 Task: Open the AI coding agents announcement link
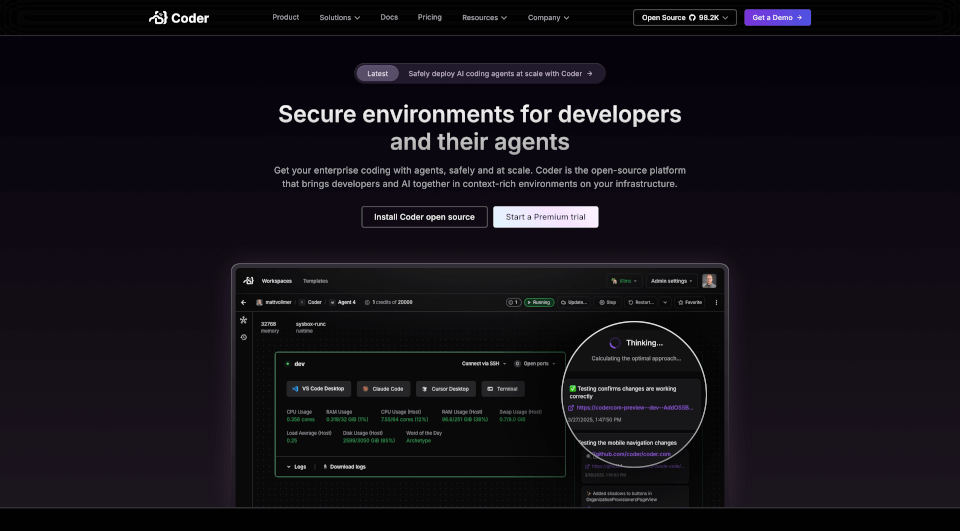pyautogui.click(x=500, y=73)
